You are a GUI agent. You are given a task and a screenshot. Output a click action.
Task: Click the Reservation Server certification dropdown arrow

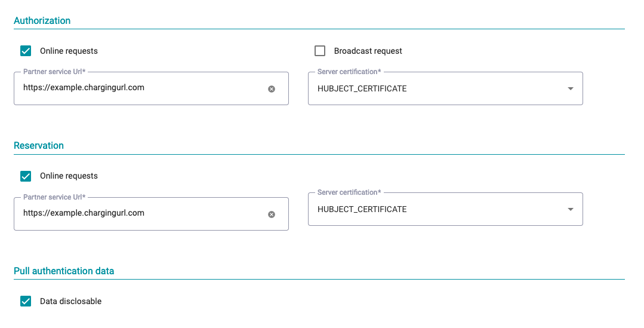(x=571, y=210)
